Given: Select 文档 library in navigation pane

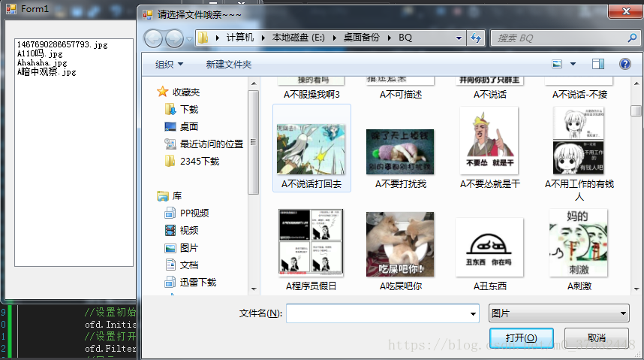Looking at the screenshot, I should point(189,265).
